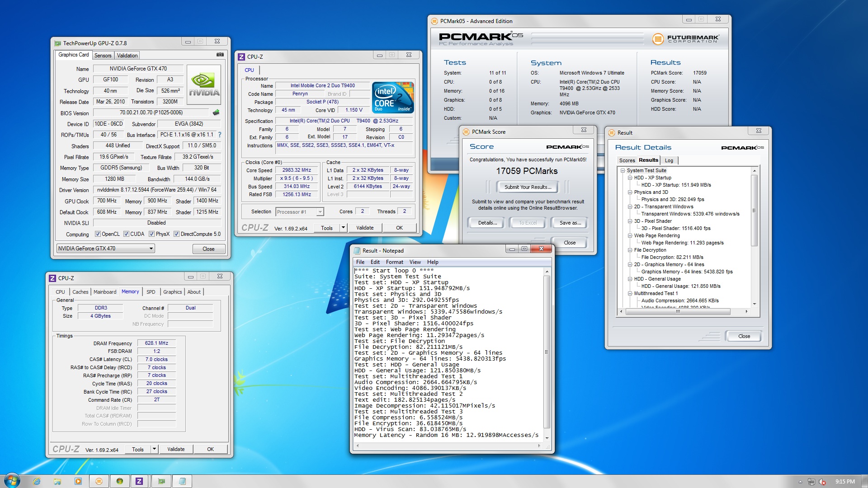Click Close button in GPU-Z
This screenshot has width=868, height=488.
coord(208,249)
